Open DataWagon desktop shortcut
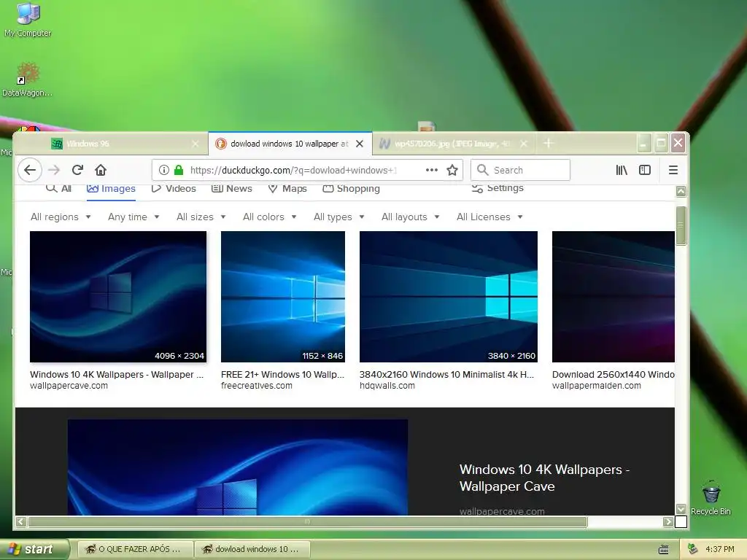 27,79
